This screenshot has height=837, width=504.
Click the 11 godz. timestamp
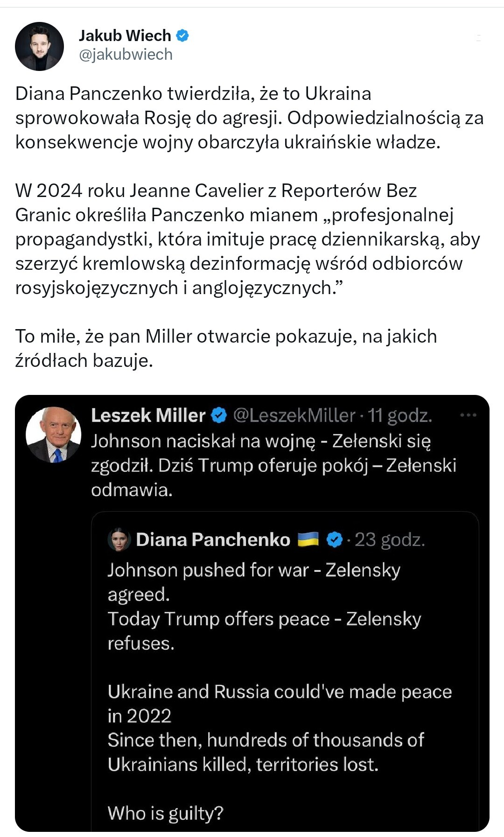399,415
